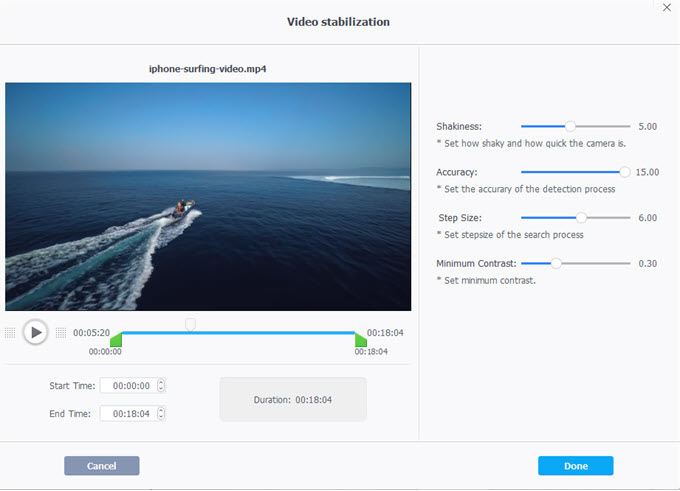This screenshot has height=491, width=680.
Task: Click the green start trim marker
Action: point(116,339)
